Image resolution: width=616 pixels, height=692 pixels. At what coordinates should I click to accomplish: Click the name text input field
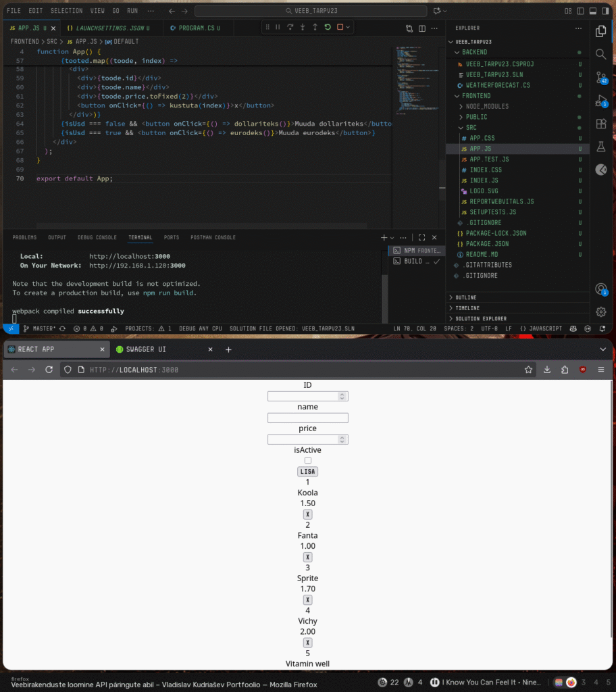pos(308,418)
